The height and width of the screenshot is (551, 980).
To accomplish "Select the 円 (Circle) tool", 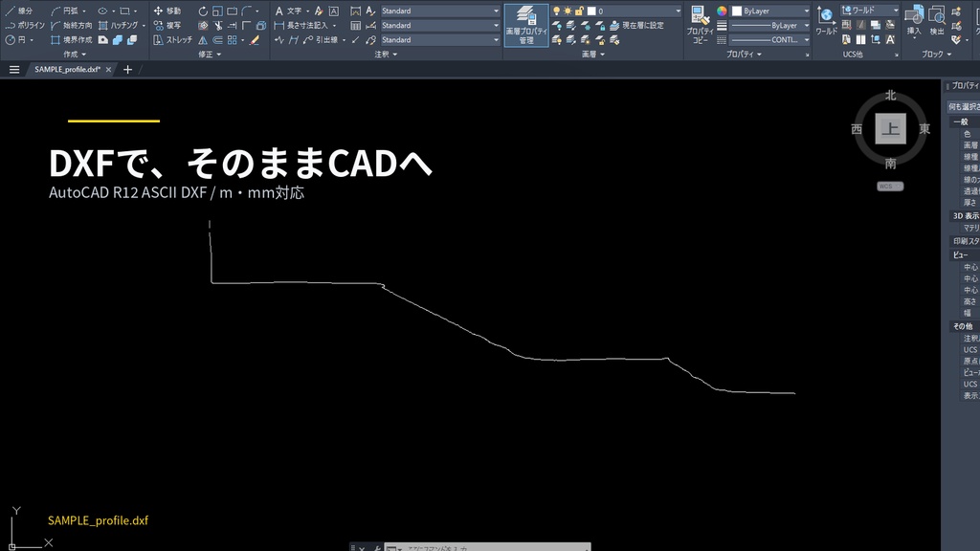I will point(16,39).
